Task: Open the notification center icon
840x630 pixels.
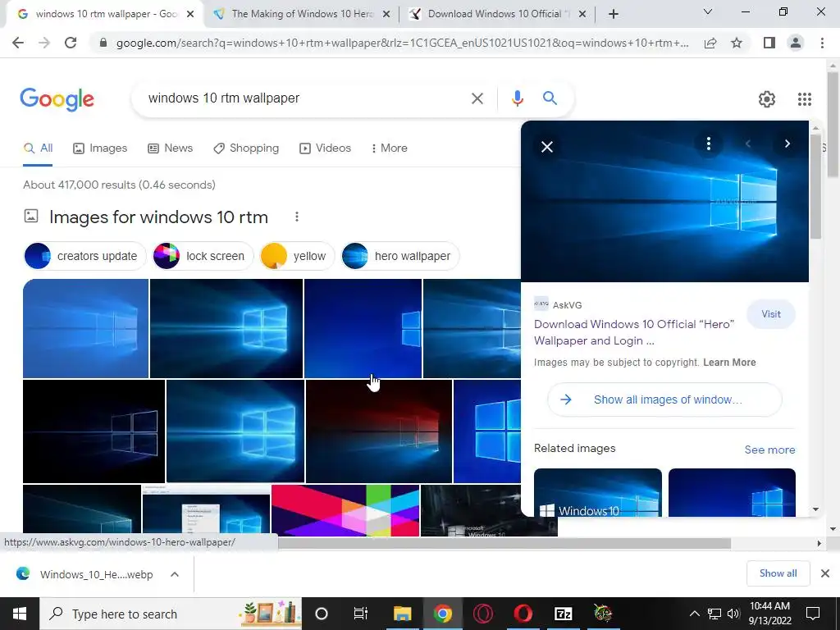Action: 813,614
